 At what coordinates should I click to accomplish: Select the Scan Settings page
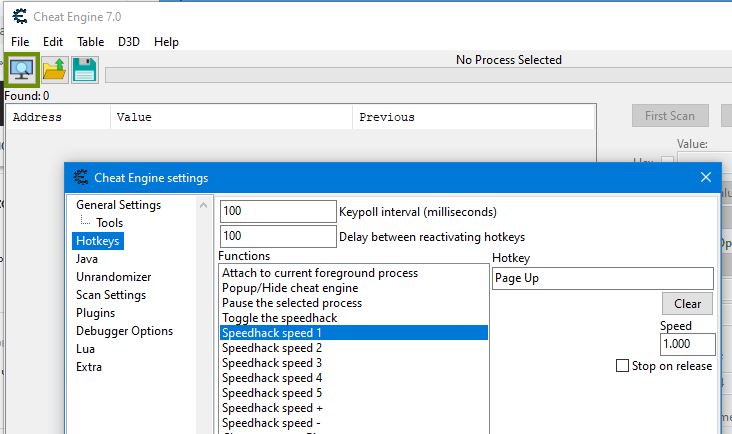111,295
